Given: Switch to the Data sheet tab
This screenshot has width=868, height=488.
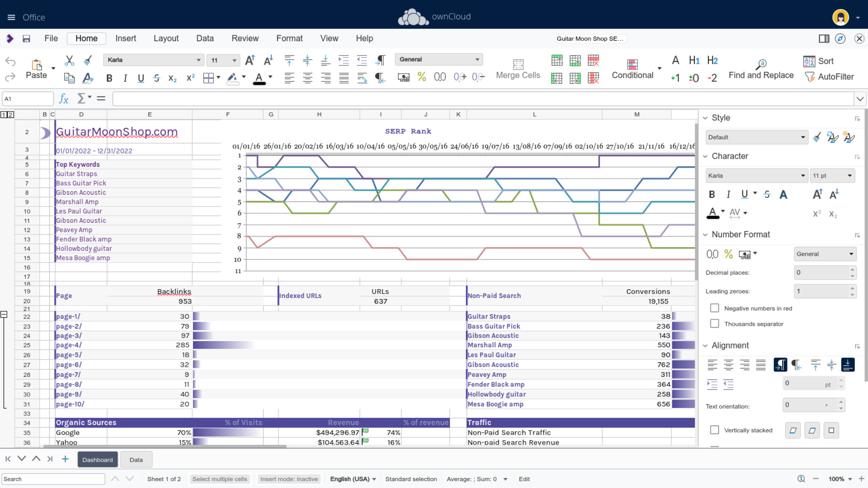Looking at the screenshot, I should [136, 460].
